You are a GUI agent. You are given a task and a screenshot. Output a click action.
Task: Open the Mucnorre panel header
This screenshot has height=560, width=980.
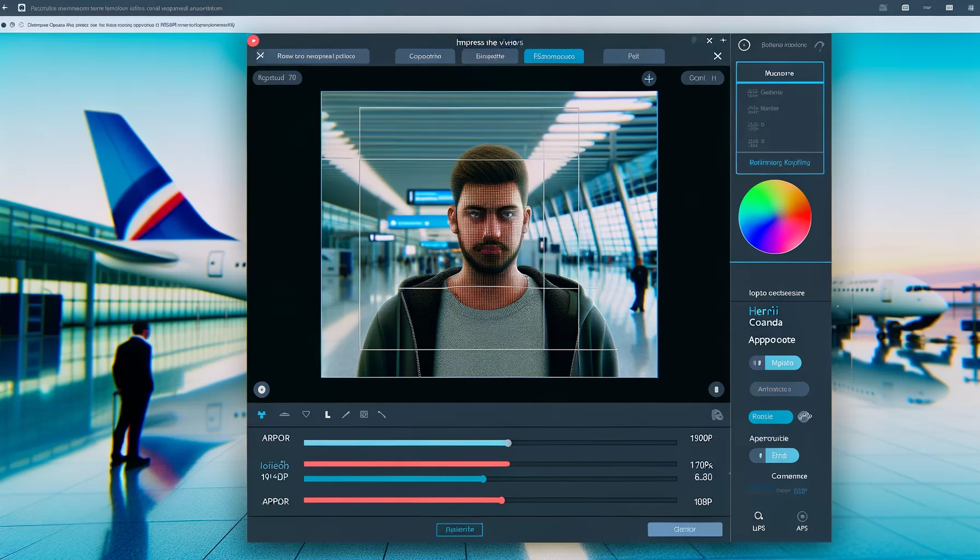pos(780,73)
